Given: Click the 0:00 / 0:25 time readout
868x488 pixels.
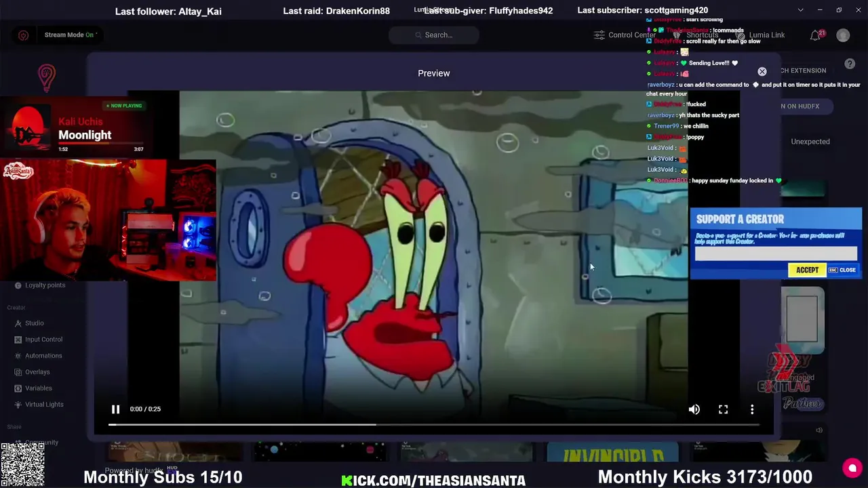Looking at the screenshot, I should [145, 409].
